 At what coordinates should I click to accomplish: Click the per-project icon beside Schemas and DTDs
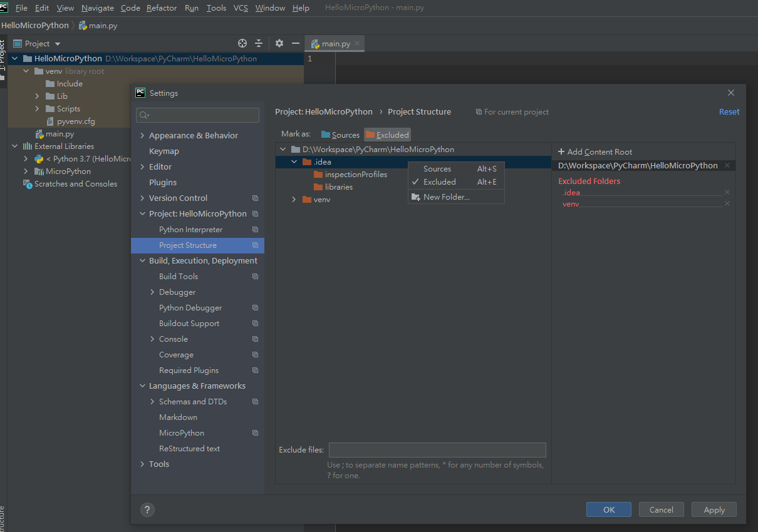click(x=255, y=402)
